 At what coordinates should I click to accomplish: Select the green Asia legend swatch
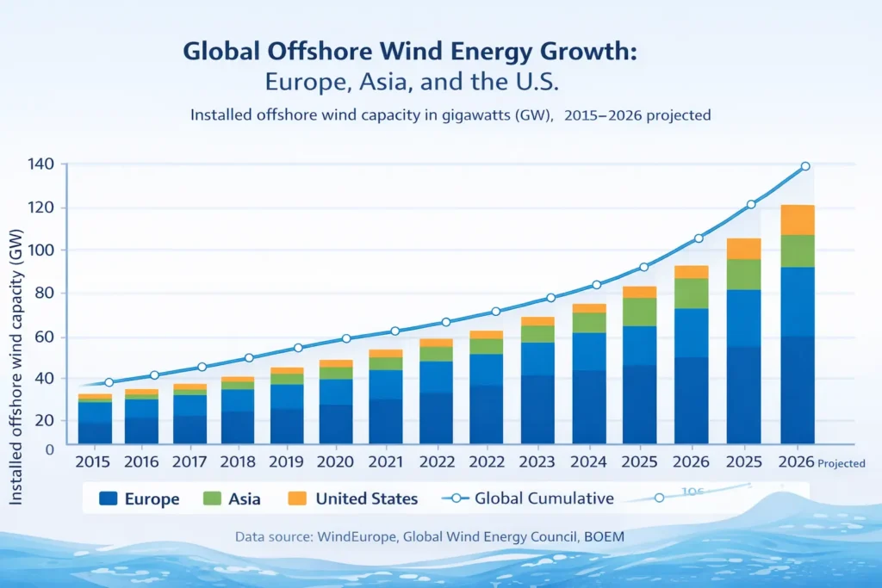[x=213, y=498]
